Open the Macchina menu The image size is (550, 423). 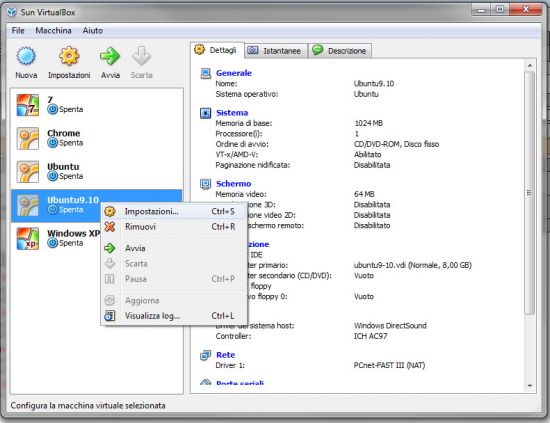53,31
